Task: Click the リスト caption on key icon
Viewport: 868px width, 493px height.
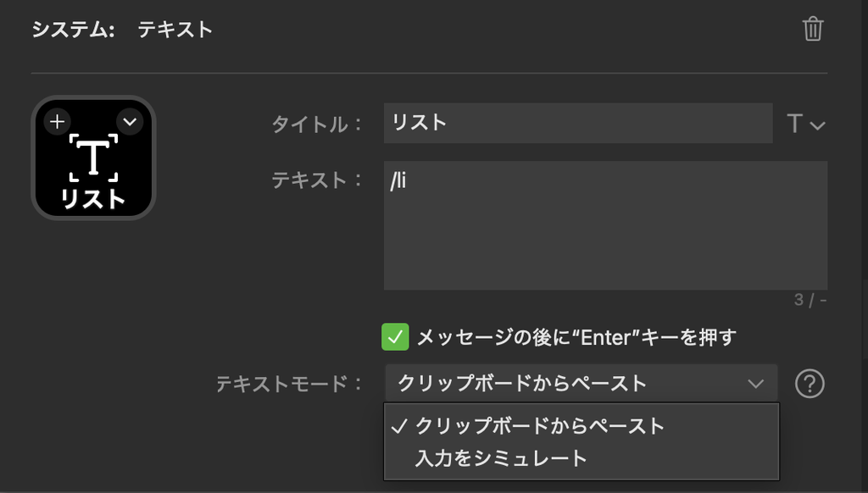Action: (93, 198)
